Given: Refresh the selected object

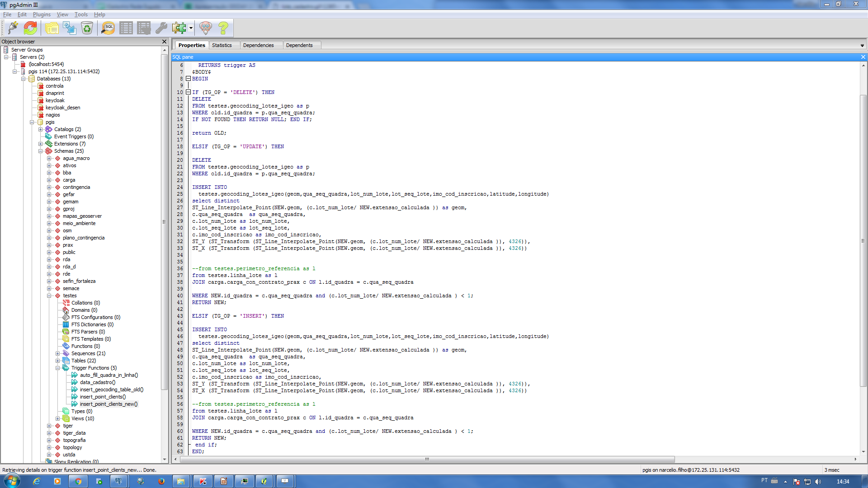Looking at the screenshot, I should pos(30,28).
